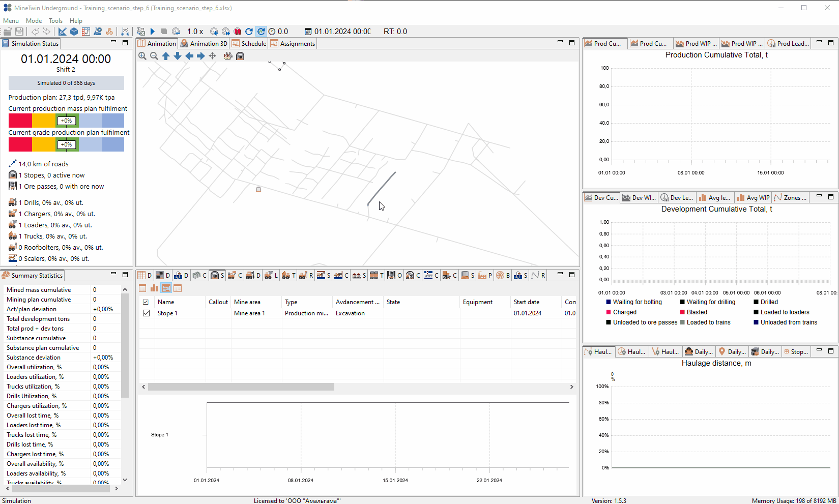Click the blue refresh arrow in main toolbar
Viewport: 839px width, 504px height.
point(249,32)
